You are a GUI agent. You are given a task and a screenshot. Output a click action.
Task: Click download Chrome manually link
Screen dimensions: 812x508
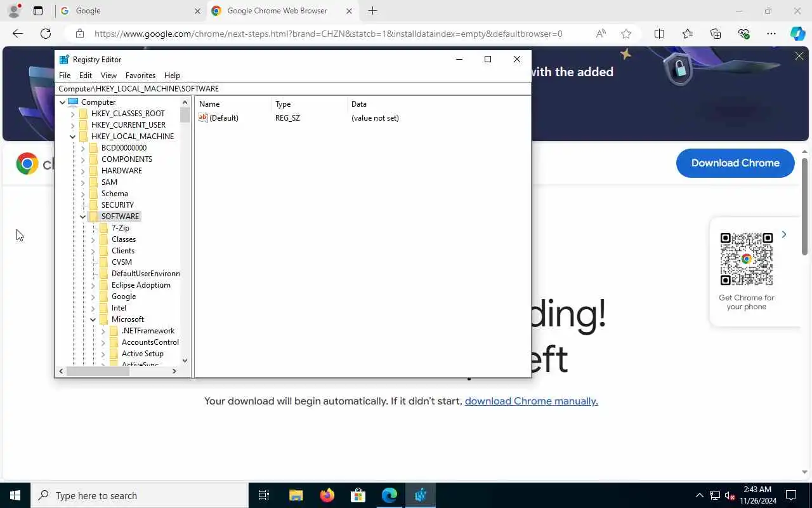tap(532, 401)
